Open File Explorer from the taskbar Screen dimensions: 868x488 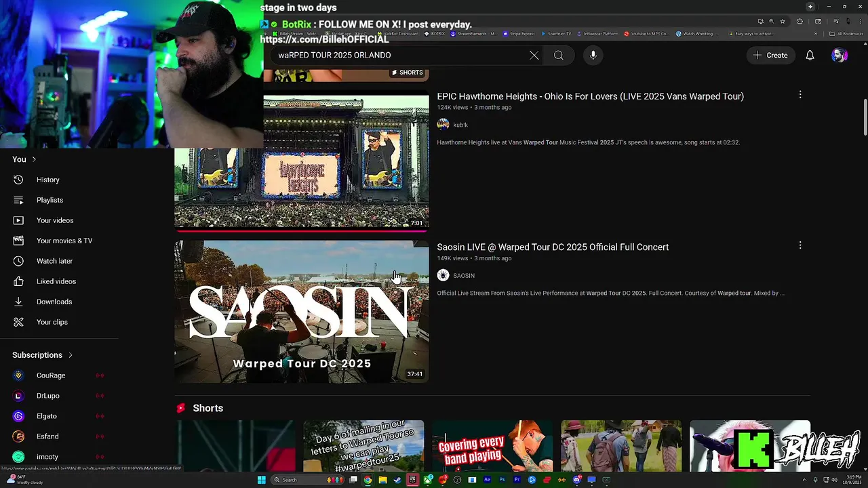[382, 480]
